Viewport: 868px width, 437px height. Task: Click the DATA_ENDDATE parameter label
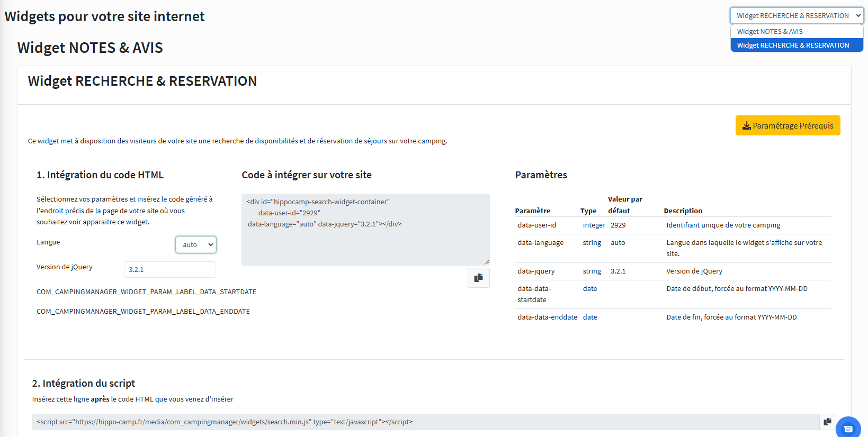click(143, 312)
